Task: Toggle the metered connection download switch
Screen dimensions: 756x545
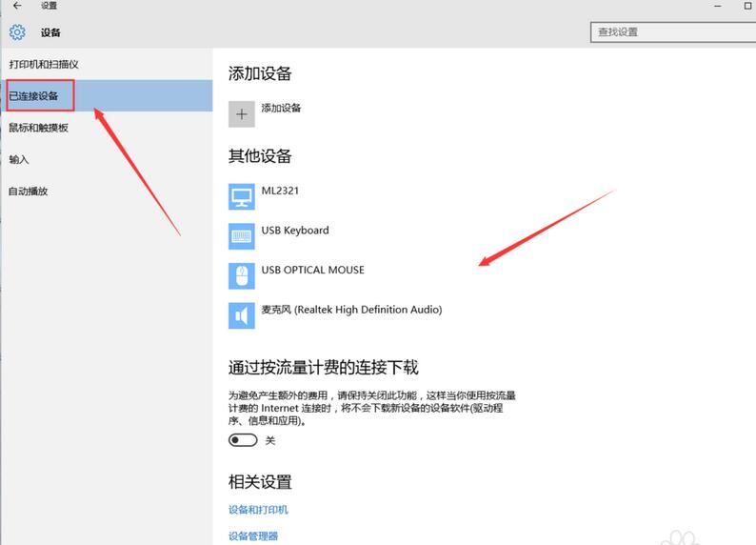Action: coord(243,440)
